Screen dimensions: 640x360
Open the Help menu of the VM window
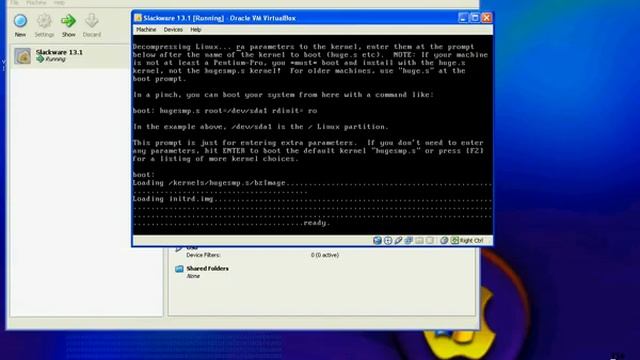(x=196, y=29)
